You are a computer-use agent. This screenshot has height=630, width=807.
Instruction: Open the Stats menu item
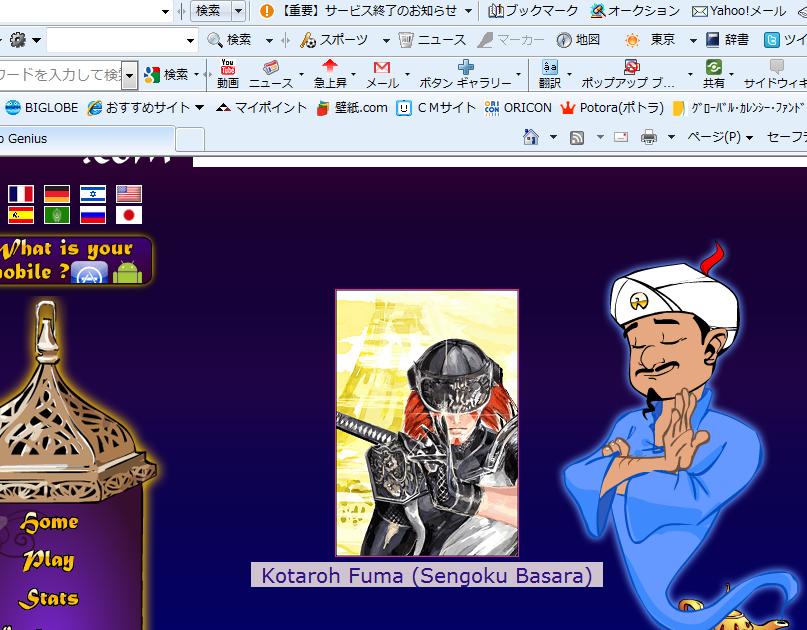[49, 598]
